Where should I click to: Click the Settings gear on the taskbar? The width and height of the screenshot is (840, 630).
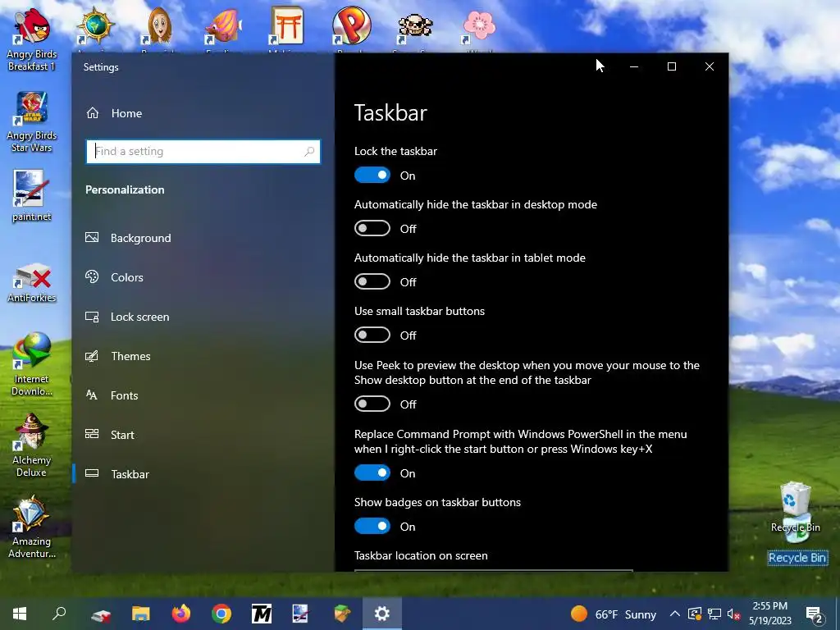click(x=382, y=614)
